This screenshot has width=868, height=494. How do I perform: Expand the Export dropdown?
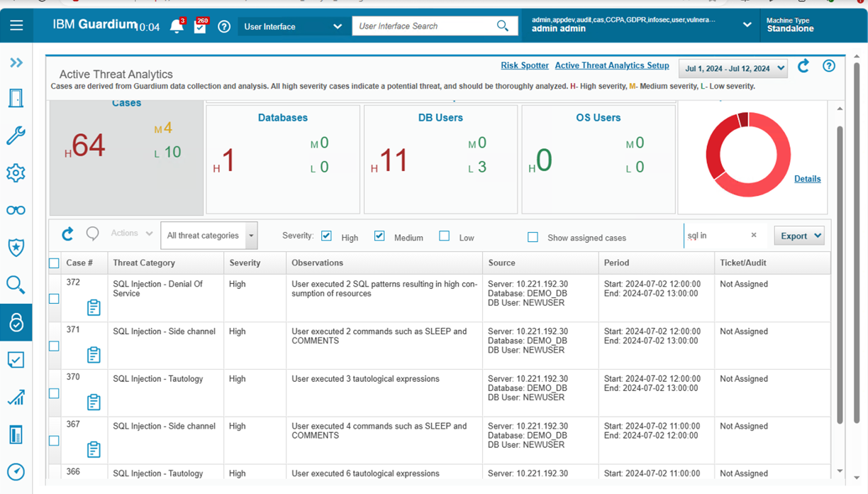click(x=799, y=235)
